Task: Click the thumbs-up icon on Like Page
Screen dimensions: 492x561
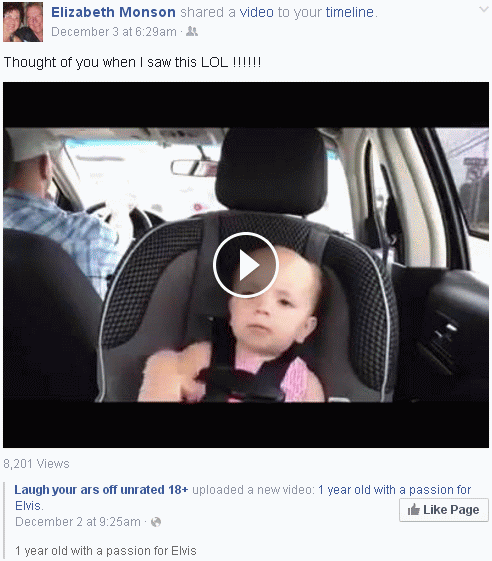Action: (414, 509)
